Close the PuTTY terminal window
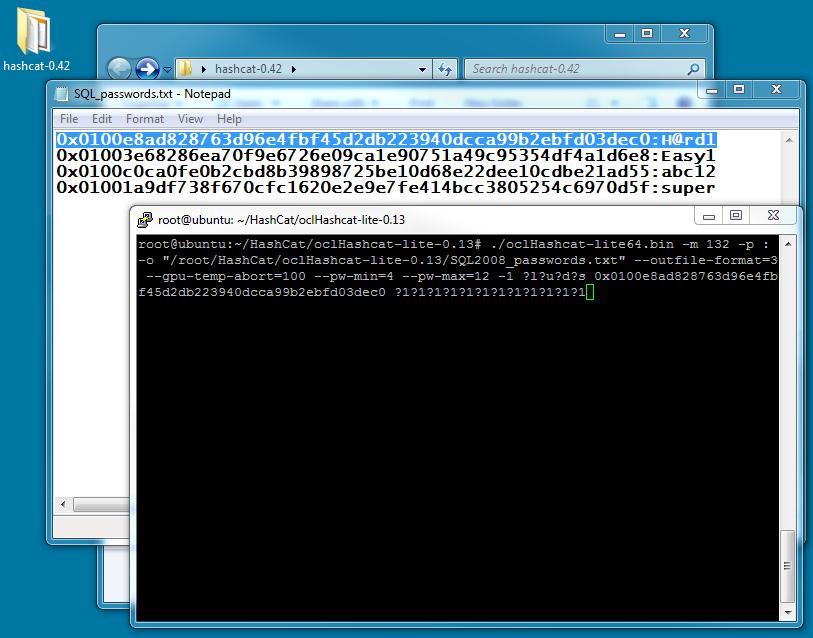The width and height of the screenshot is (813, 638). pos(773,216)
